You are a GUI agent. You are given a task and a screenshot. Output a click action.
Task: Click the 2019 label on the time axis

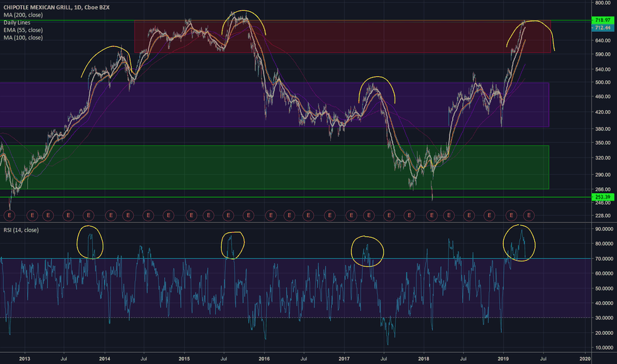[503, 359]
